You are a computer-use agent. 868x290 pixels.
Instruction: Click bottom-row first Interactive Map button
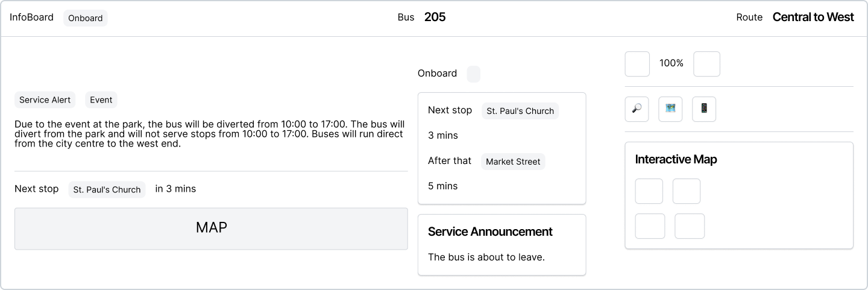(x=650, y=226)
